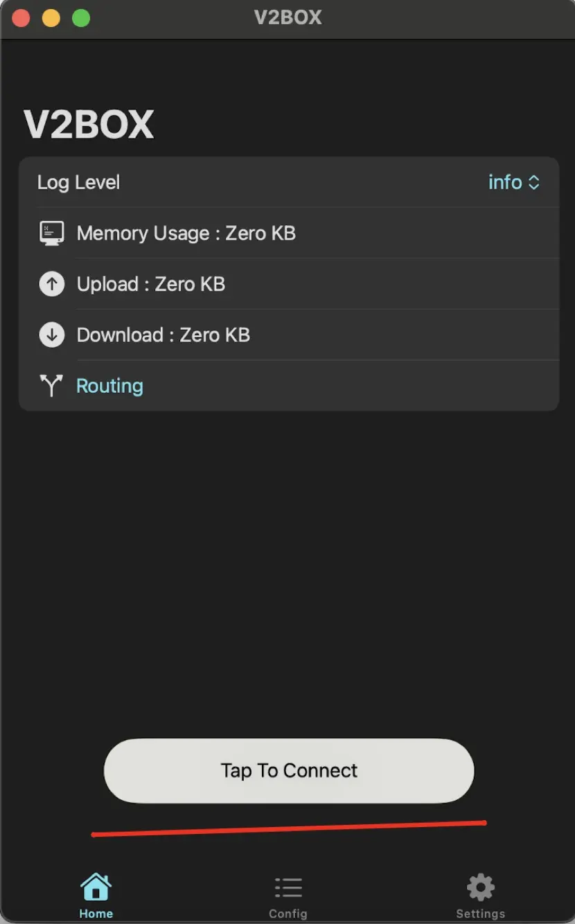Open the Config list icon
The image size is (575, 924).
pos(288,887)
